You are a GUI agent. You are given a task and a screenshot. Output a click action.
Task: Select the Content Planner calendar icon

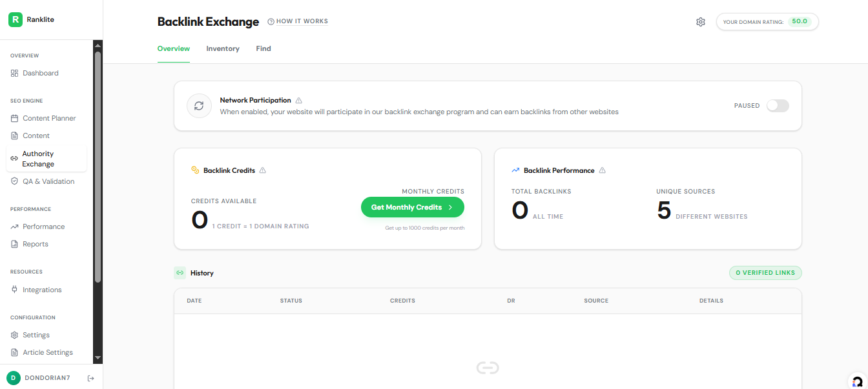(14, 118)
